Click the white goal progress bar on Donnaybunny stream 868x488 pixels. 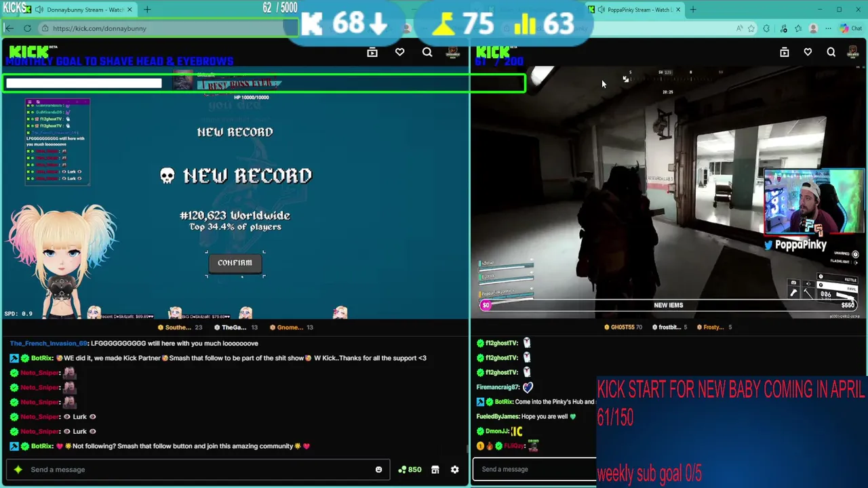point(84,83)
